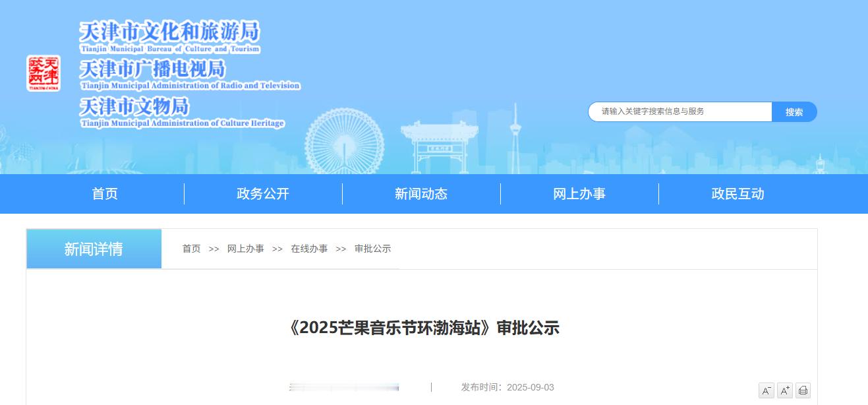Image resolution: width=868 pixels, height=405 pixels.
Task: Follow the 在线办事 breadcrumb link
Action: tap(309, 249)
